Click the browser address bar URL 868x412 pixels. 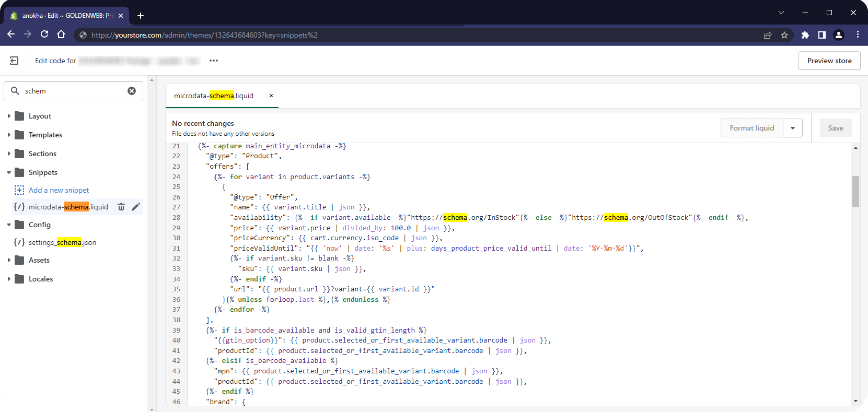click(x=204, y=35)
